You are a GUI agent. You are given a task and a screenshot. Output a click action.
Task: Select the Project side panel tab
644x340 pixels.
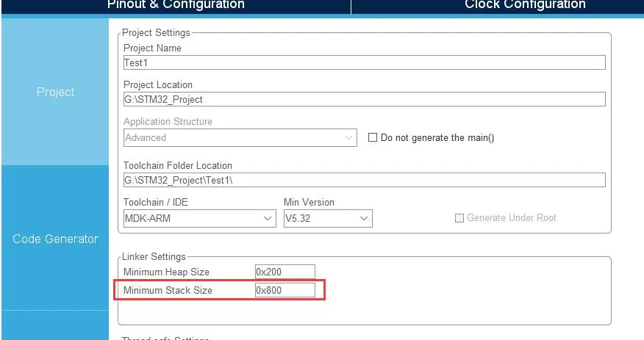click(x=56, y=92)
